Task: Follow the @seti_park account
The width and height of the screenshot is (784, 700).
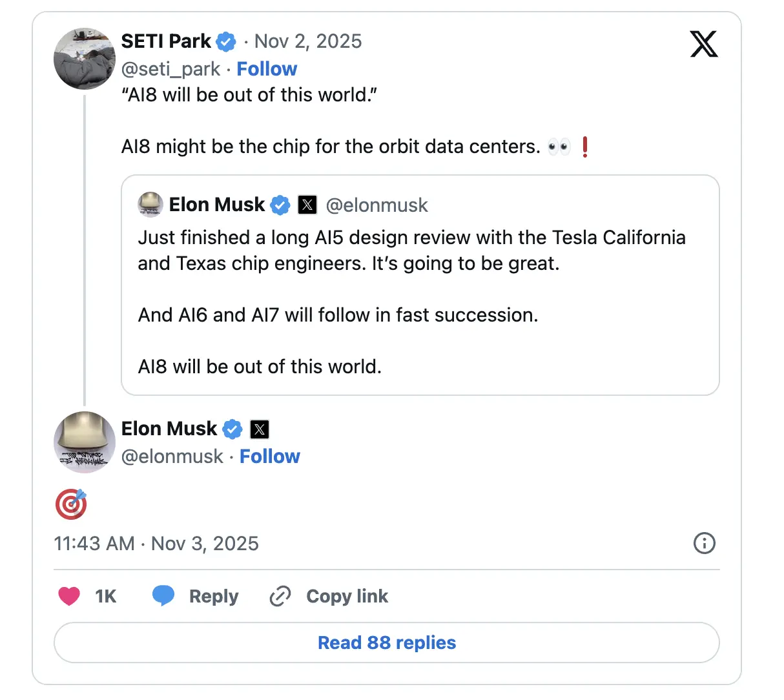Action: [267, 69]
